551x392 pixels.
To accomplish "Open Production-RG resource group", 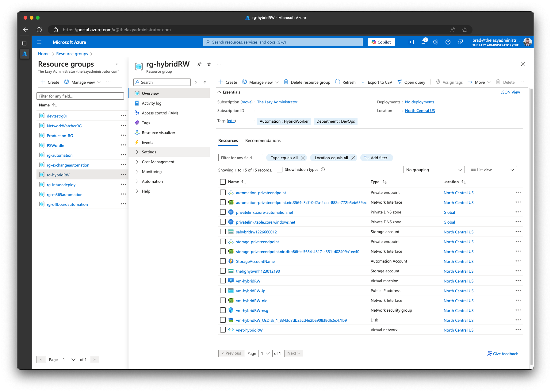I will tap(60, 136).
